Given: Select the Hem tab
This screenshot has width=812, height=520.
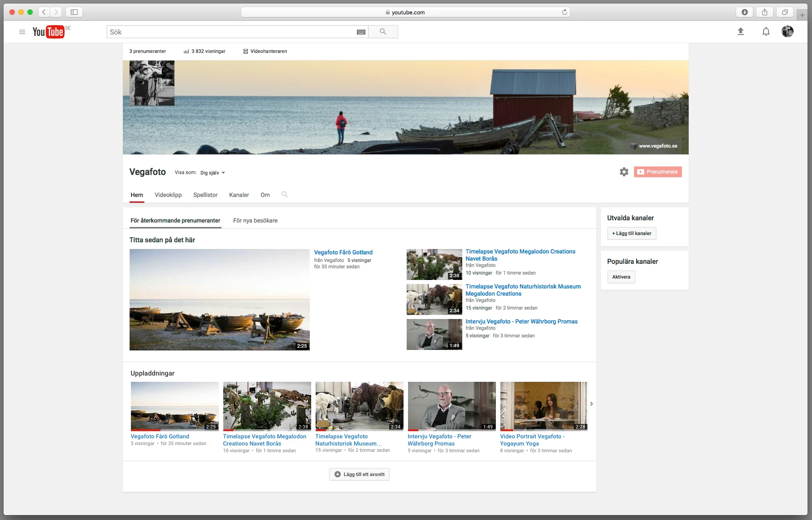Looking at the screenshot, I should [x=137, y=195].
